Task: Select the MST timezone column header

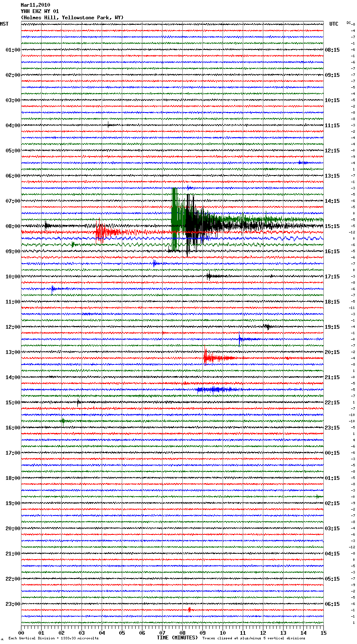Action: pyautogui.click(x=4, y=24)
